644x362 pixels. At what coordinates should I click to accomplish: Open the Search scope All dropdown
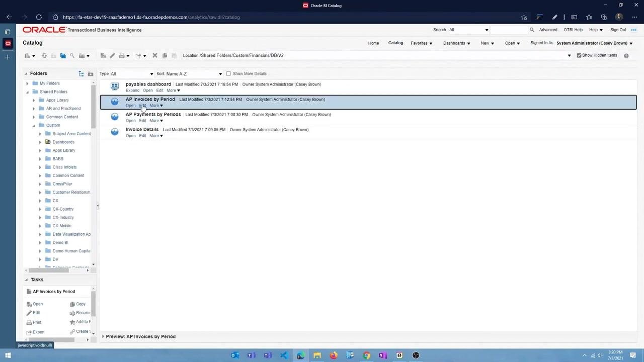coord(468,30)
